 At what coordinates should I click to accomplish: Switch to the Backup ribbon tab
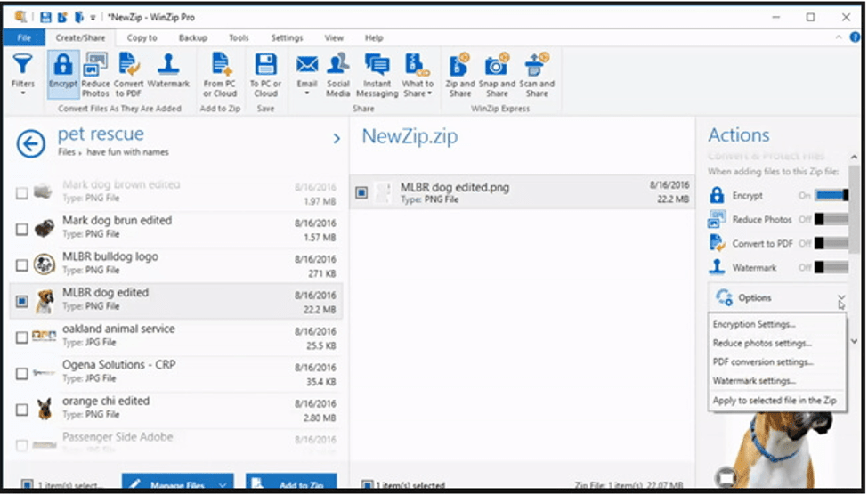click(192, 38)
